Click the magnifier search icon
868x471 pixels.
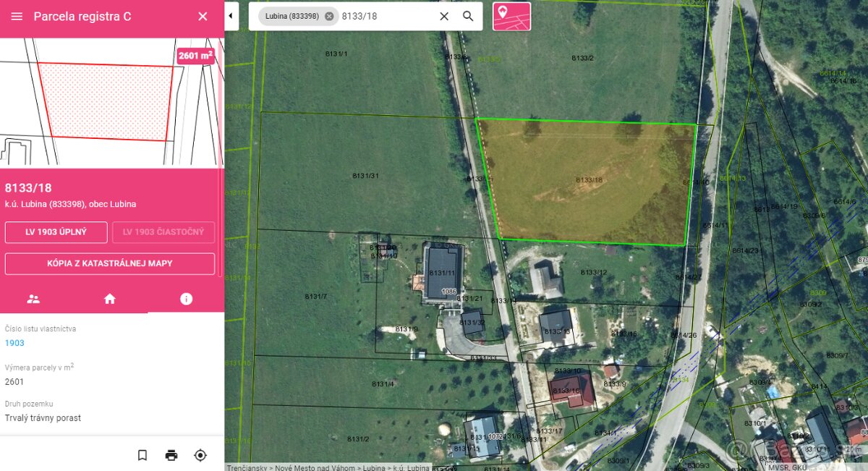[x=468, y=16]
